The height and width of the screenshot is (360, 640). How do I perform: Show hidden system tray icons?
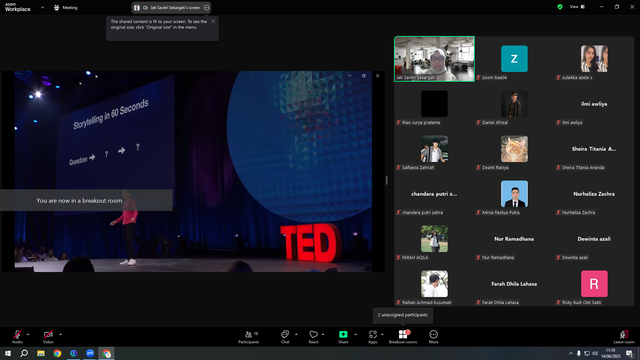[x=571, y=353]
